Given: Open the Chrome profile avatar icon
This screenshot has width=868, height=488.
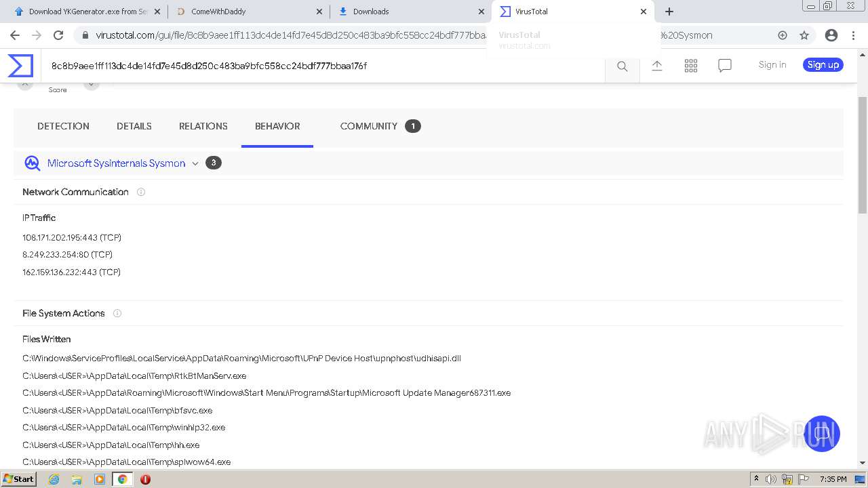Looking at the screenshot, I should 831,35.
